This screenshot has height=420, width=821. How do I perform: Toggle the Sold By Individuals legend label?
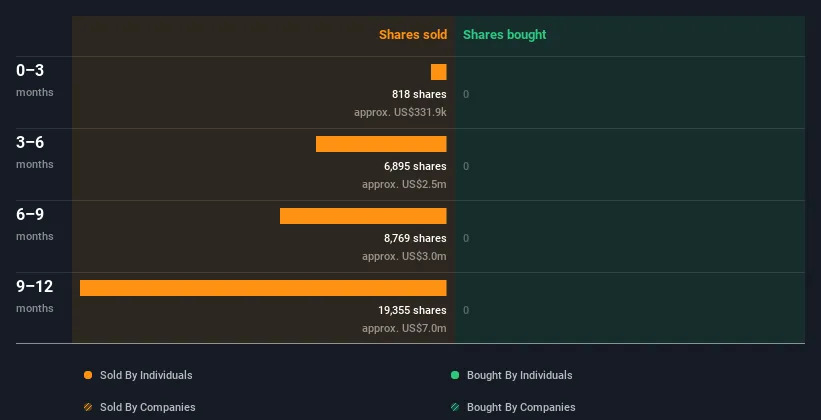146,375
